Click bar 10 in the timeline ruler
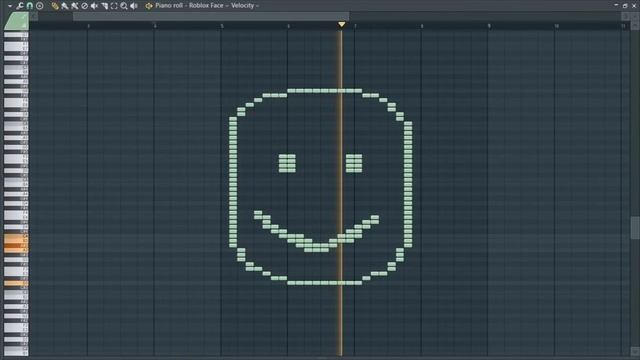 coord(556,26)
